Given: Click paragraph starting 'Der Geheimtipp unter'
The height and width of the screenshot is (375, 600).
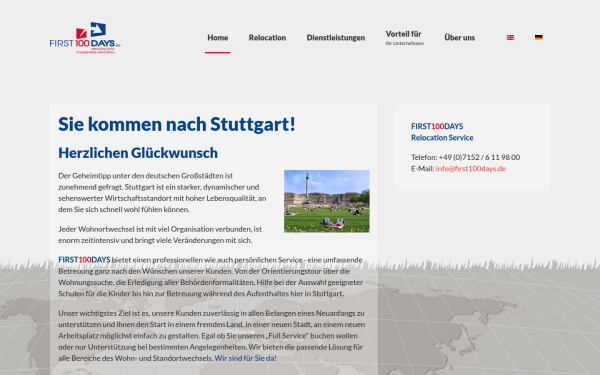Looking at the screenshot, I should point(163,192).
